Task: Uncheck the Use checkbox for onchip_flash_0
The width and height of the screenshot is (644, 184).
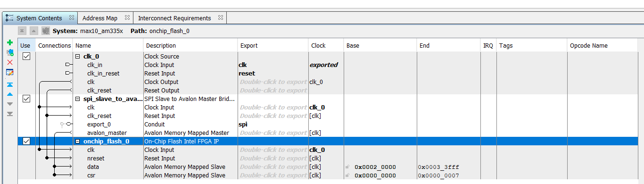Action: coord(26,141)
